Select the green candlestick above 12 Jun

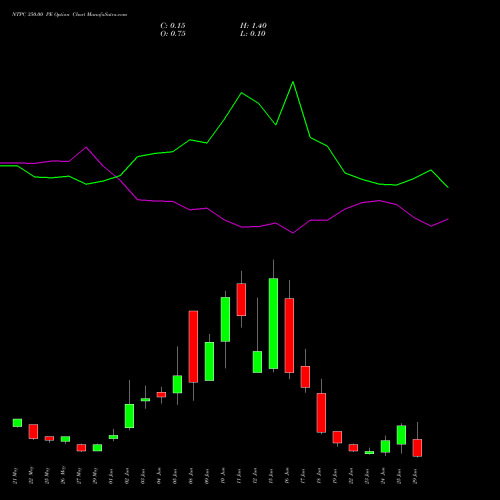(x=257, y=362)
